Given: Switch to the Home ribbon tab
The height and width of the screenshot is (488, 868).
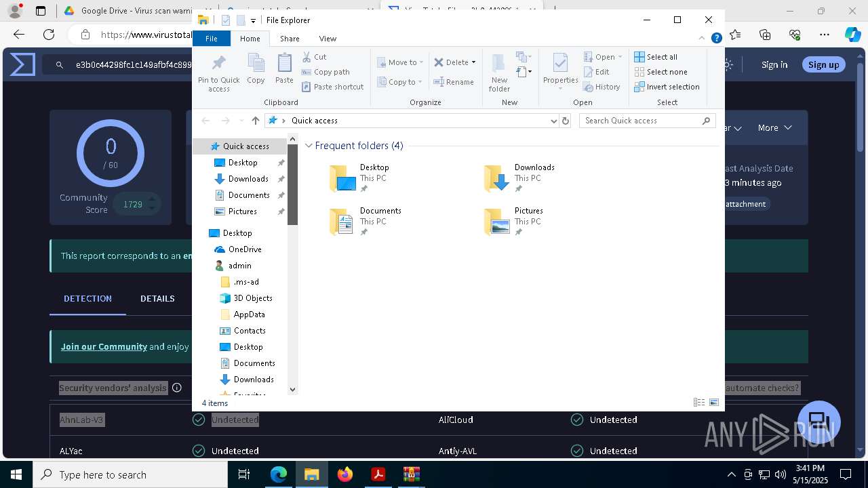Looking at the screenshot, I should pos(250,39).
